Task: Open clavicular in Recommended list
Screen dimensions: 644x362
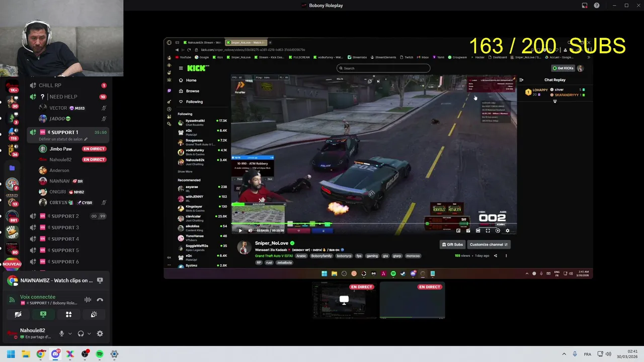Action: (x=202, y=218)
